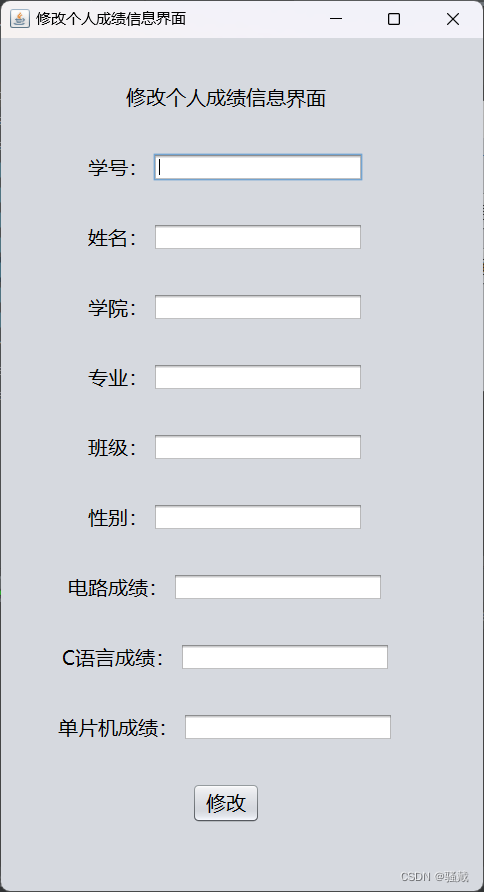The height and width of the screenshot is (892, 484).
Task: Focus the 电路成绩 score field
Action: [x=278, y=587]
